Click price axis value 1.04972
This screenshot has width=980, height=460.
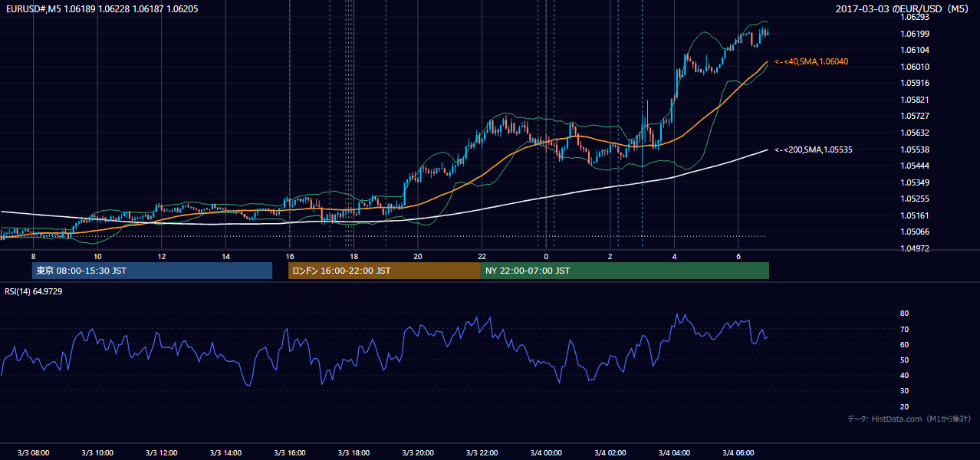click(913, 248)
